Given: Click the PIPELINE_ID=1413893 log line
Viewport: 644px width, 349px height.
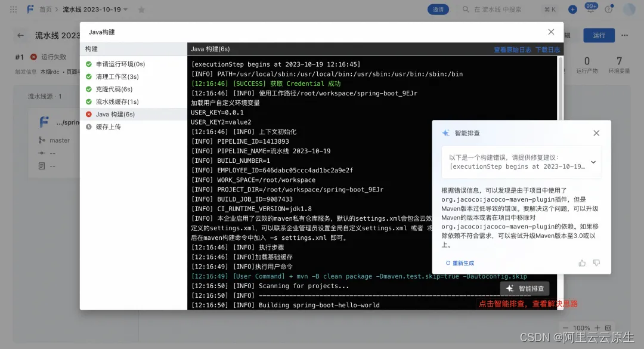Looking at the screenshot, I should [240, 141].
